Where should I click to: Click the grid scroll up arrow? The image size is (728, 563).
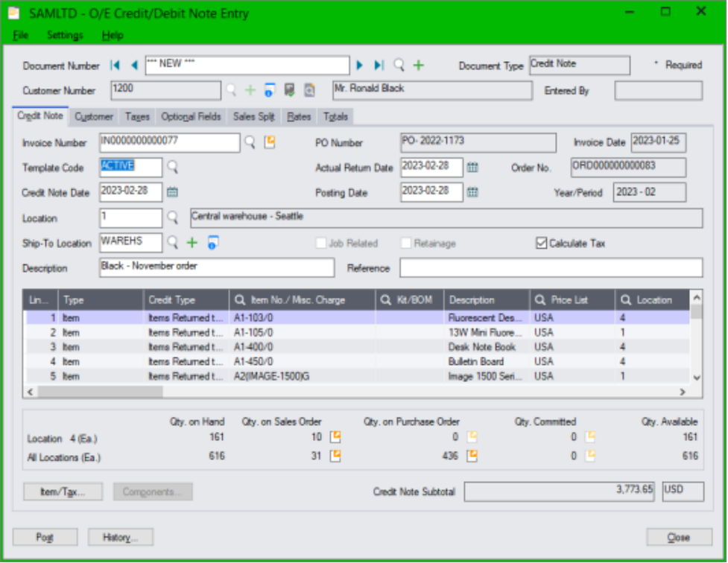point(696,297)
